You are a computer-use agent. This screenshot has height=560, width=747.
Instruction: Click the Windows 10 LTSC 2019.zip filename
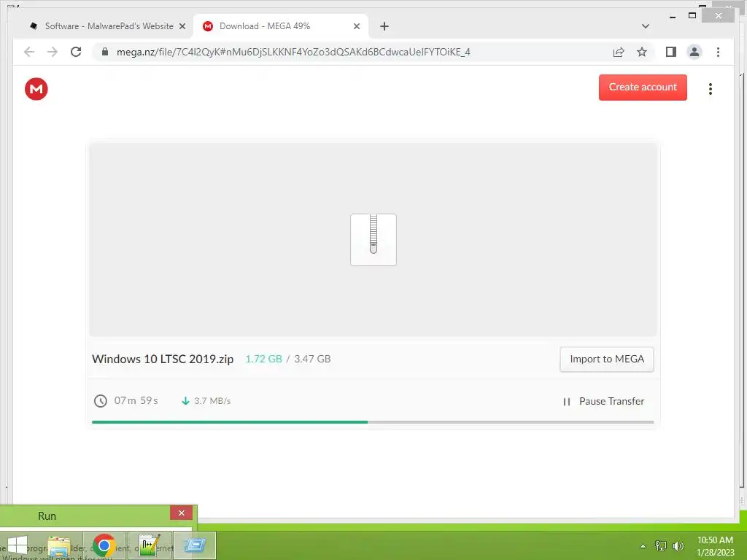point(163,359)
